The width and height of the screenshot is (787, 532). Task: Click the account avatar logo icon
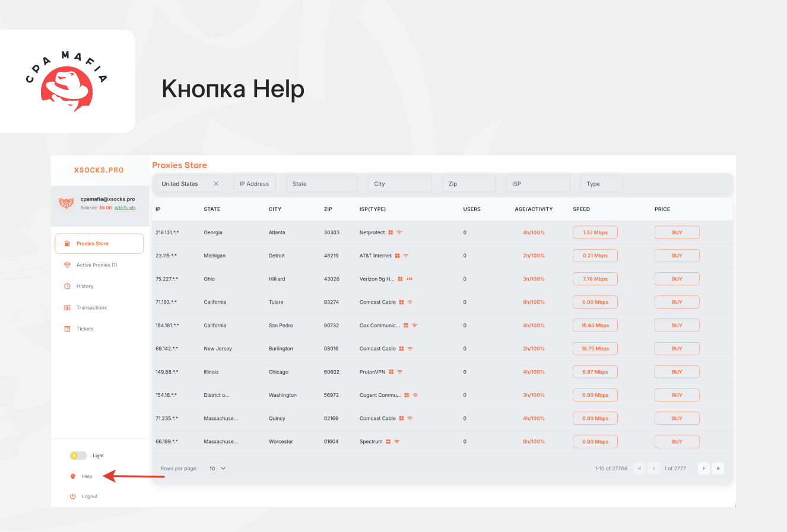(x=66, y=203)
